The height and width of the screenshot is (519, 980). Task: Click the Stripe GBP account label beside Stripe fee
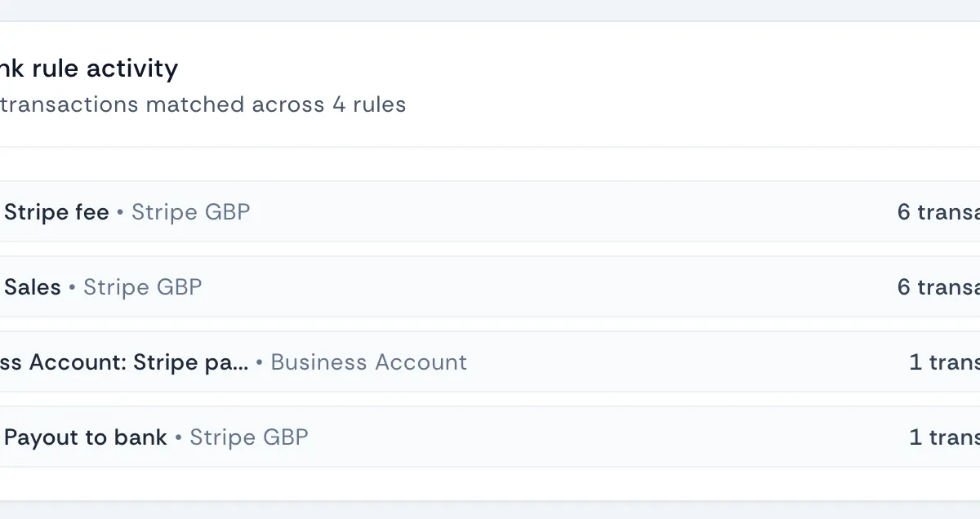190,211
